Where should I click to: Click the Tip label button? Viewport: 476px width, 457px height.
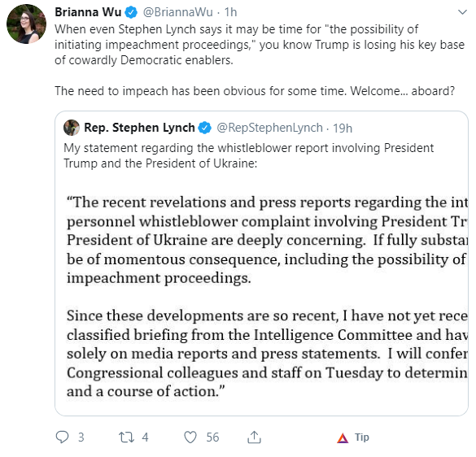point(362,437)
